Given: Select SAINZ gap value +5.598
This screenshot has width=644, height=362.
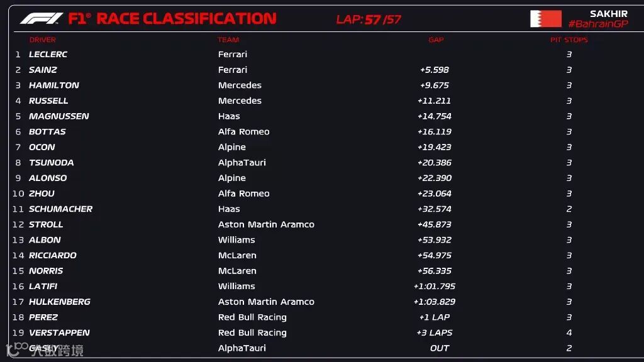Looking at the screenshot, I should pyautogui.click(x=435, y=70).
